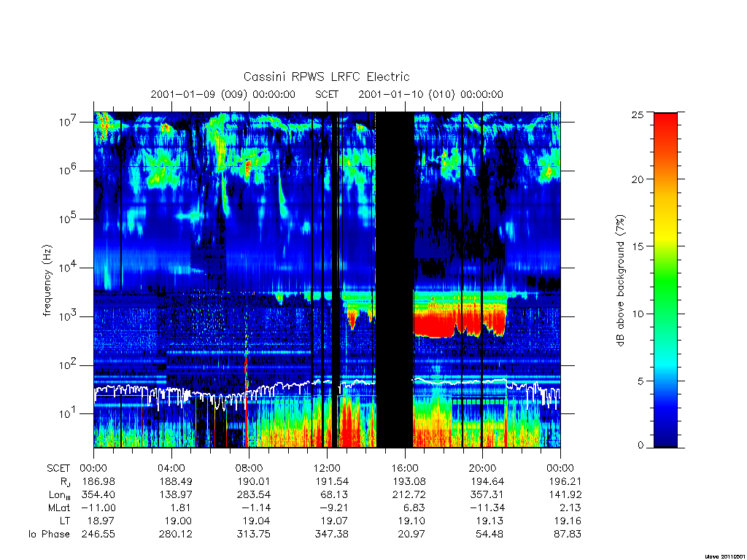Select start date 2001-01-09 (009) 00:00:00
747x560 pixels.
tap(223, 94)
